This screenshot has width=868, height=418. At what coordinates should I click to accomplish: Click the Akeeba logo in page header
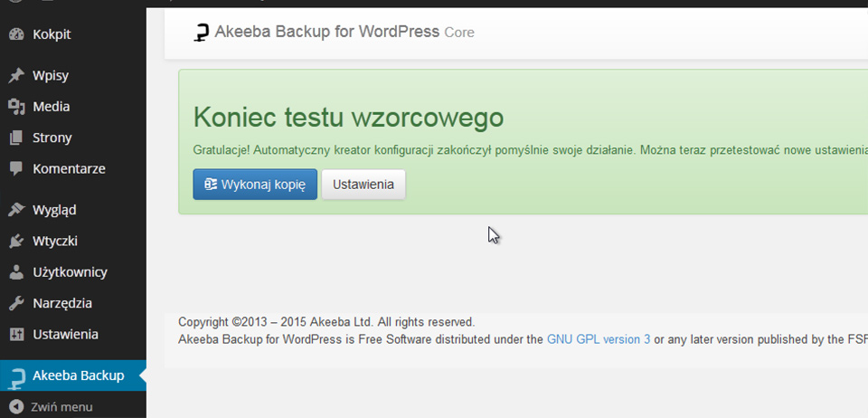(202, 33)
